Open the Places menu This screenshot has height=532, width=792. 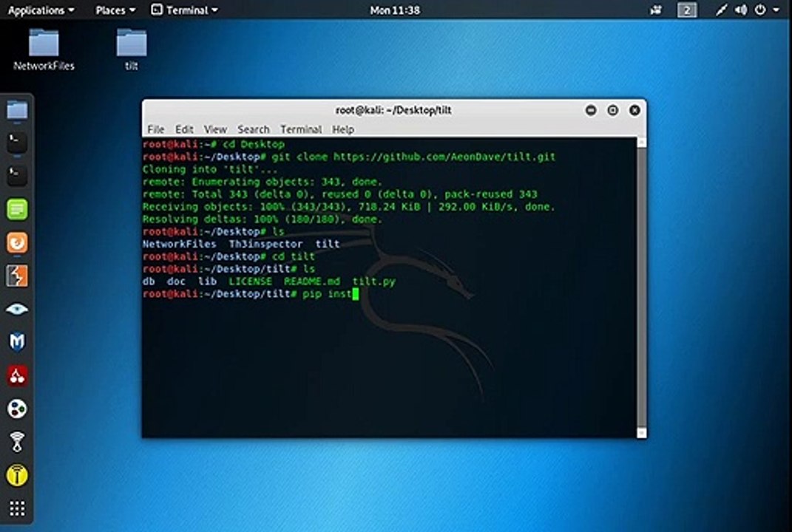[115, 10]
